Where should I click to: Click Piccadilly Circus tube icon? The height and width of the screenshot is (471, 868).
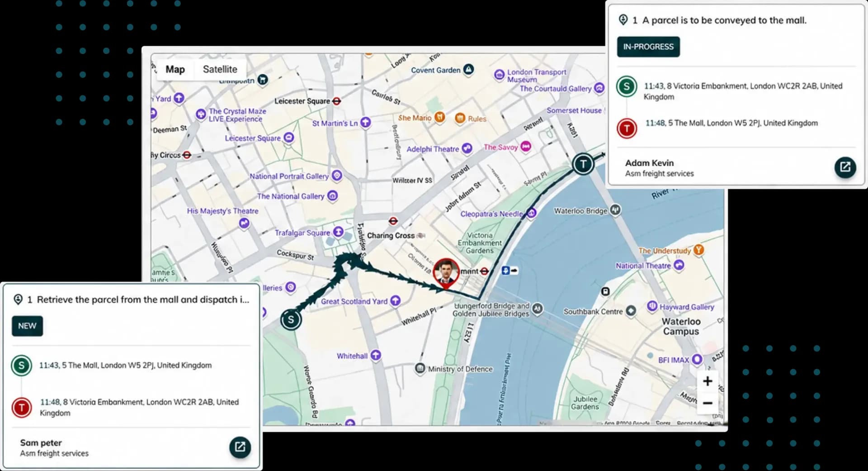pyautogui.click(x=187, y=155)
